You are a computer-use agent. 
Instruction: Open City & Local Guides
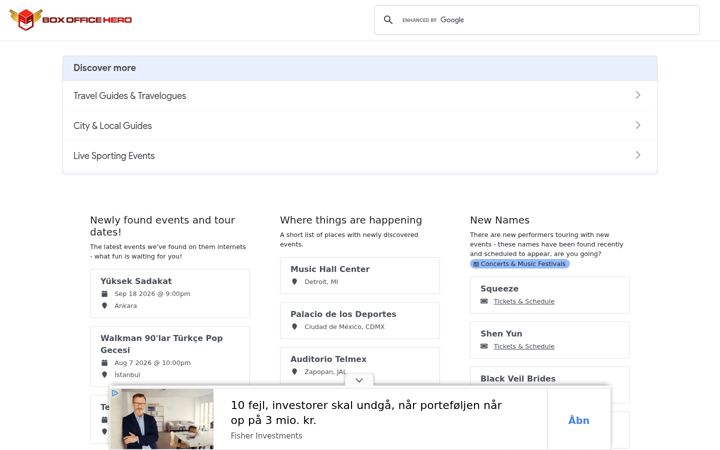[x=360, y=125]
